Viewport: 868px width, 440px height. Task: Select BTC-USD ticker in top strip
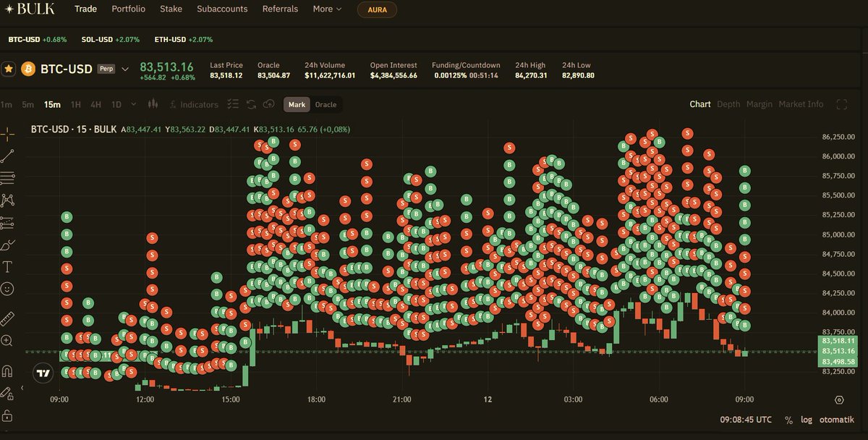38,39
